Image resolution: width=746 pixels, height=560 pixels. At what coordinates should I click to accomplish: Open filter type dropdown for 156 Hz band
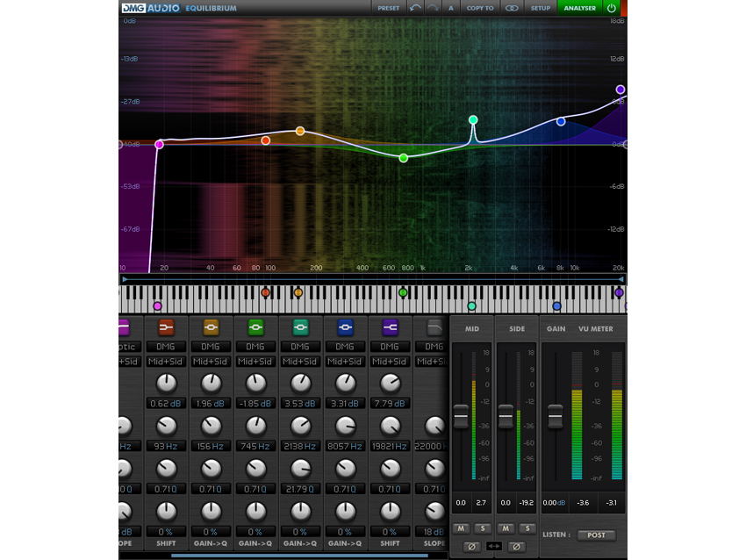211,347
